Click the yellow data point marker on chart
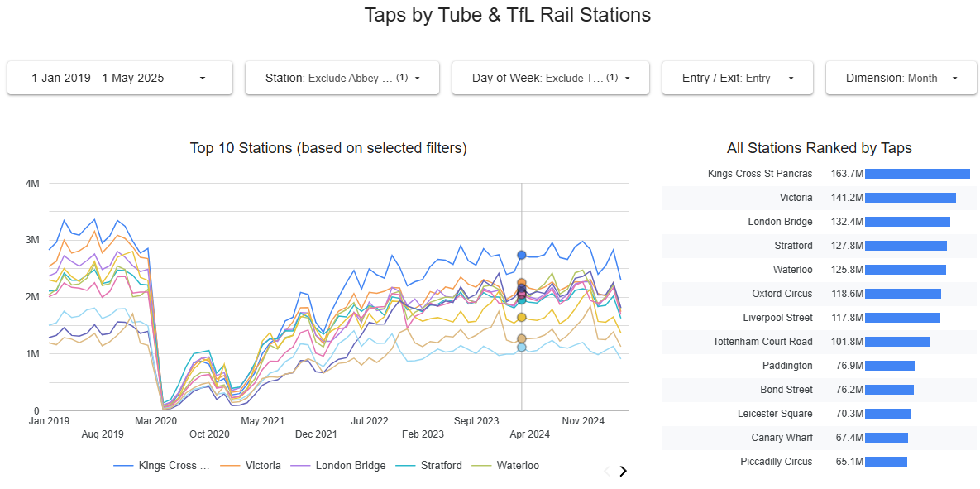Screen dimensions: 980x489 [522, 318]
